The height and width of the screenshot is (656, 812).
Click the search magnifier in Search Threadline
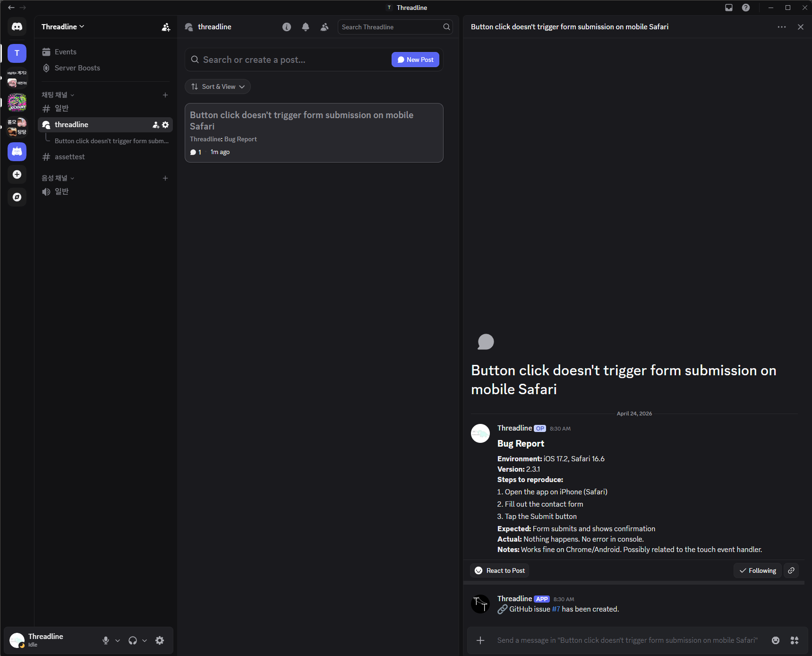[446, 27]
